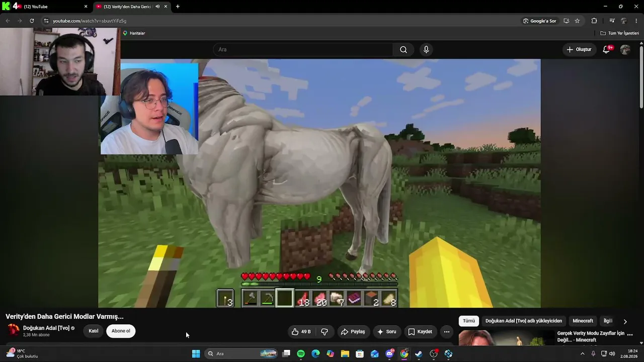Open the volume icon in the system tray
Image resolution: width=644 pixels, height=362 pixels.
coord(612,353)
